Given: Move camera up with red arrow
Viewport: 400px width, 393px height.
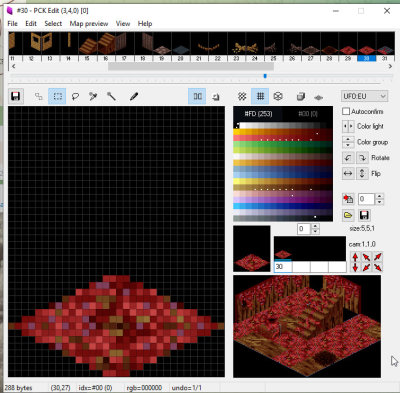Looking at the screenshot, I should [x=355, y=257].
